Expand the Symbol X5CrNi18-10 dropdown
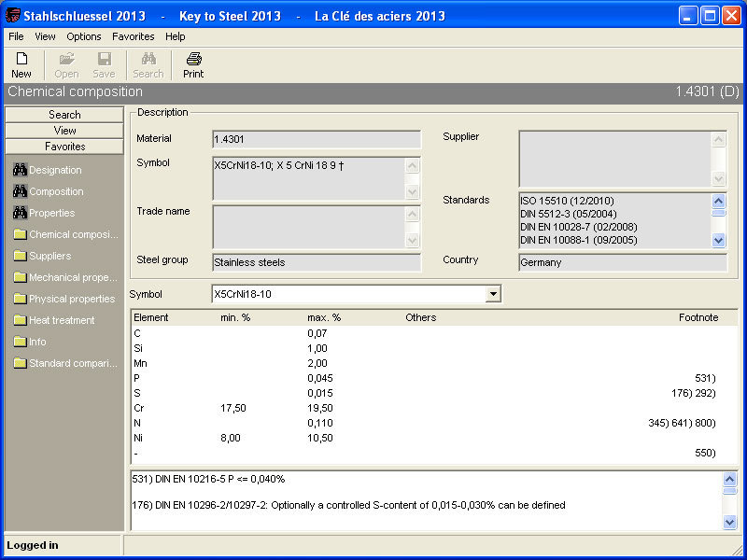 (493, 294)
